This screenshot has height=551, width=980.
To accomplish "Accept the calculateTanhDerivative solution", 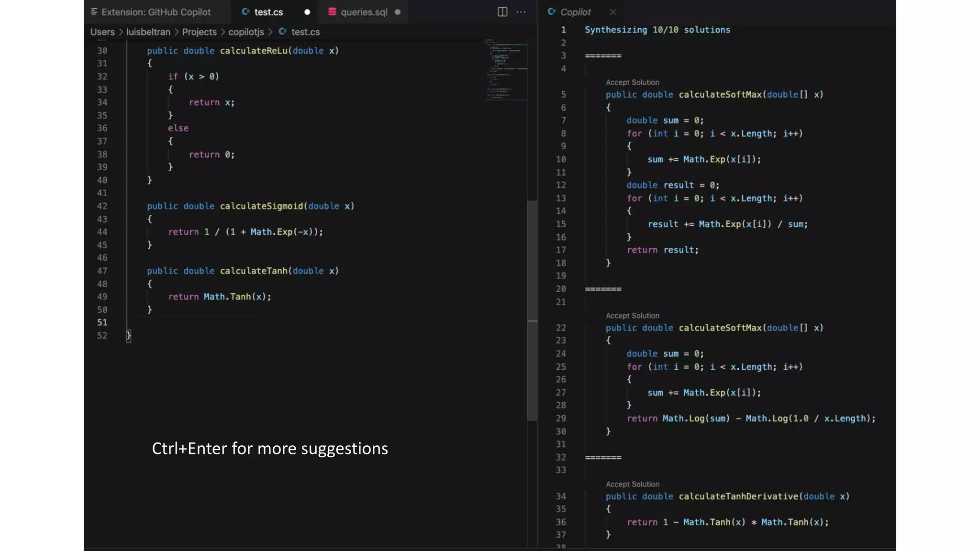I will click(632, 484).
